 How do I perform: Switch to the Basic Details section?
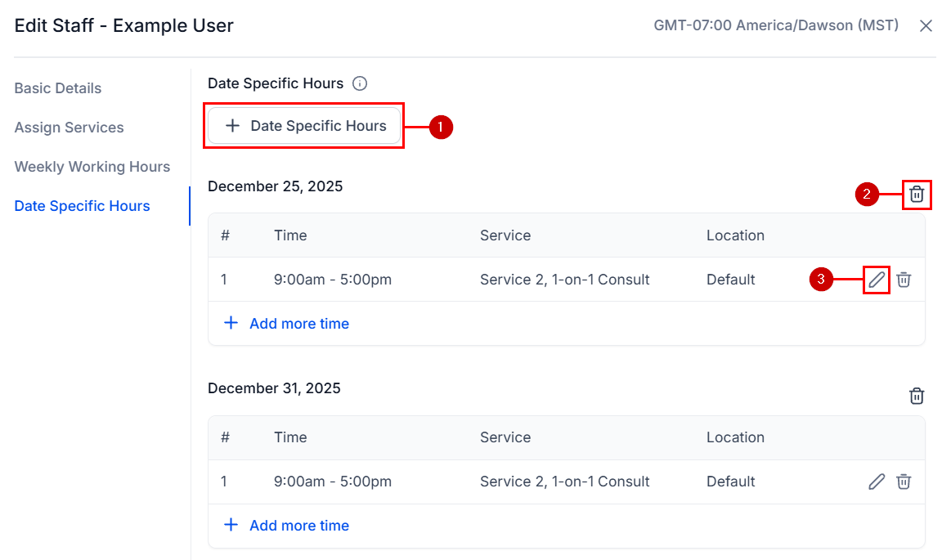click(x=57, y=87)
